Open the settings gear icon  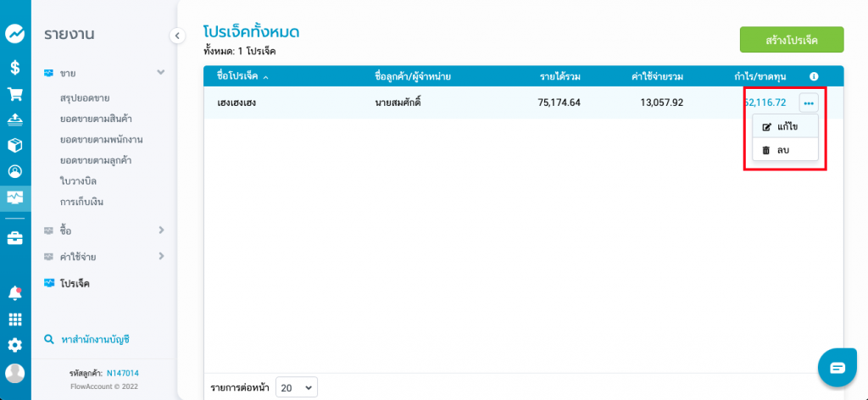click(15, 346)
